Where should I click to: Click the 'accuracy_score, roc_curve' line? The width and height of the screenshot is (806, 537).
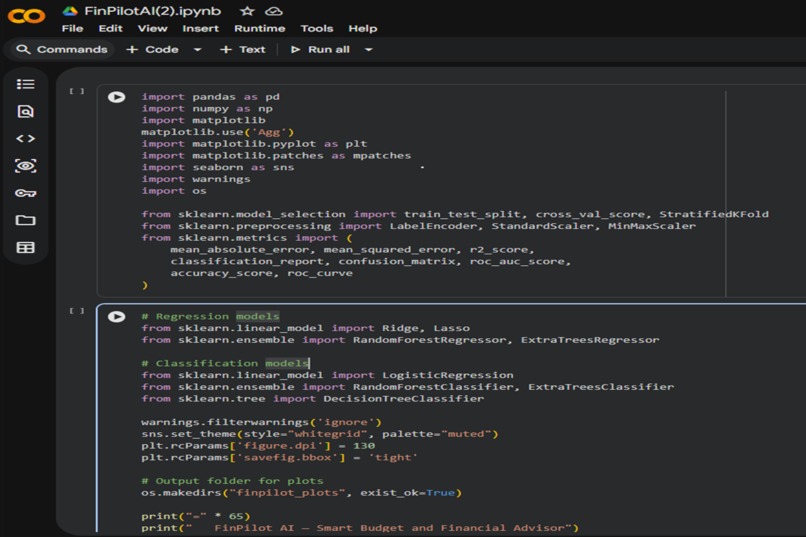(262, 272)
